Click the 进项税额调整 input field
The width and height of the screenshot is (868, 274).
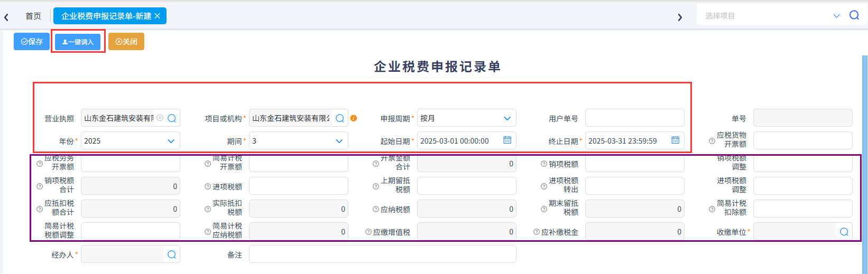point(802,186)
